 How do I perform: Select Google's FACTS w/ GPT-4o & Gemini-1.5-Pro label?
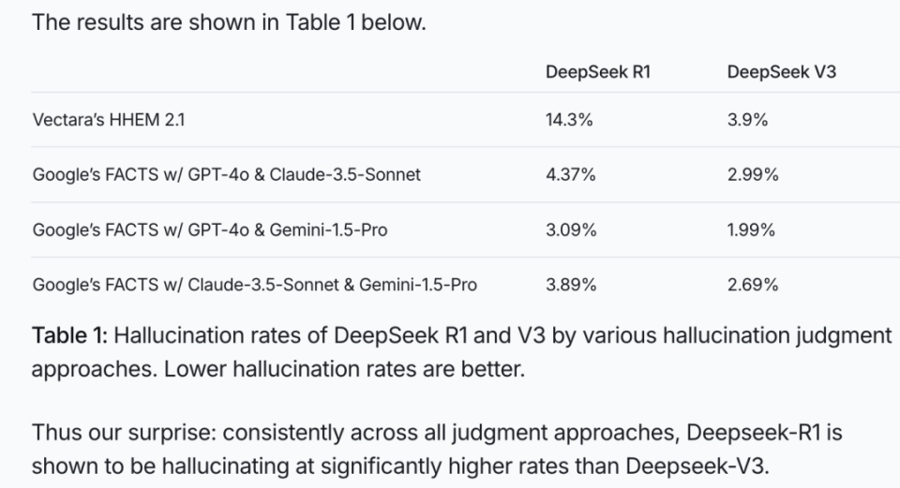(210, 230)
